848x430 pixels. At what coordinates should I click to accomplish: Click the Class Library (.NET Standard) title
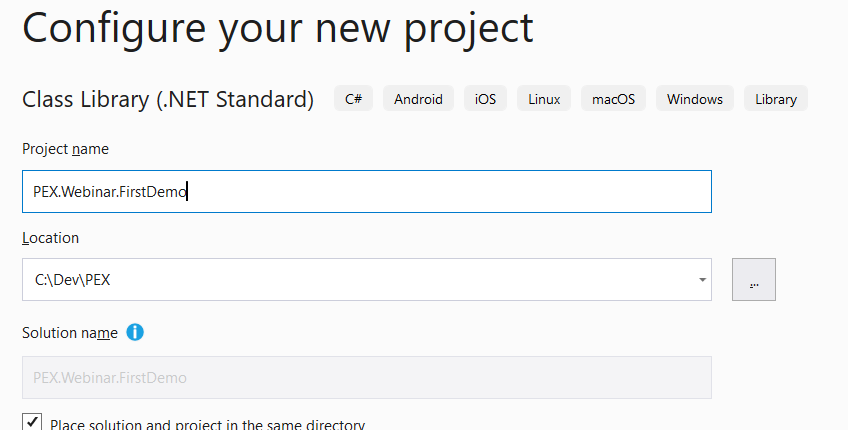(167, 100)
